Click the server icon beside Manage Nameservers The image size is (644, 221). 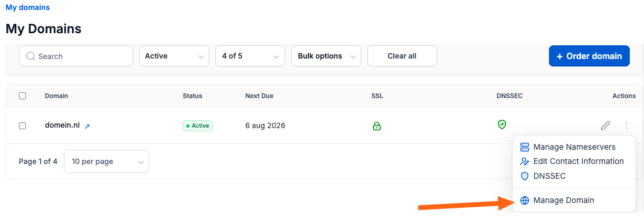[x=525, y=147]
